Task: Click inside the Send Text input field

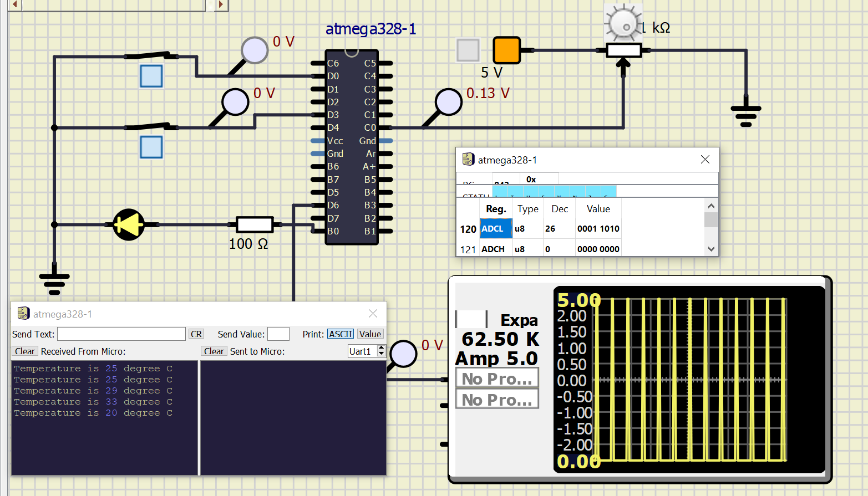Action: click(x=121, y=334)
